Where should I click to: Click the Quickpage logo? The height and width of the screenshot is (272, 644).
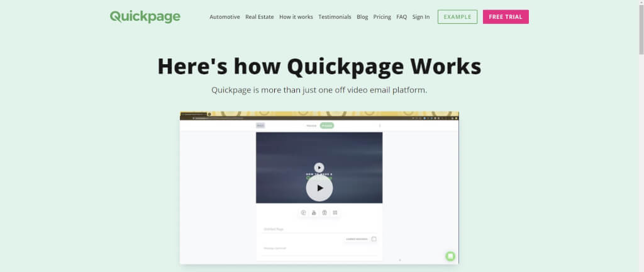(x=145, y=17)
